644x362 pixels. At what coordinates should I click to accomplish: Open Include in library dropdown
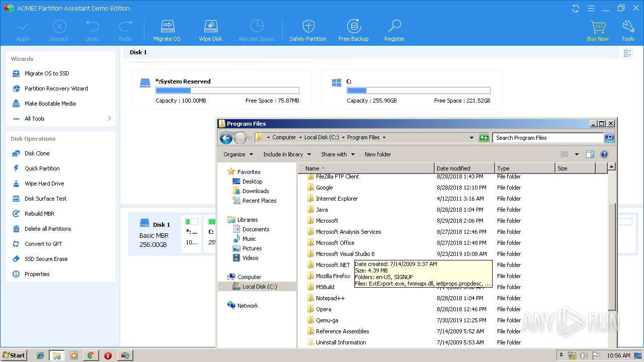tap(287, 154)
